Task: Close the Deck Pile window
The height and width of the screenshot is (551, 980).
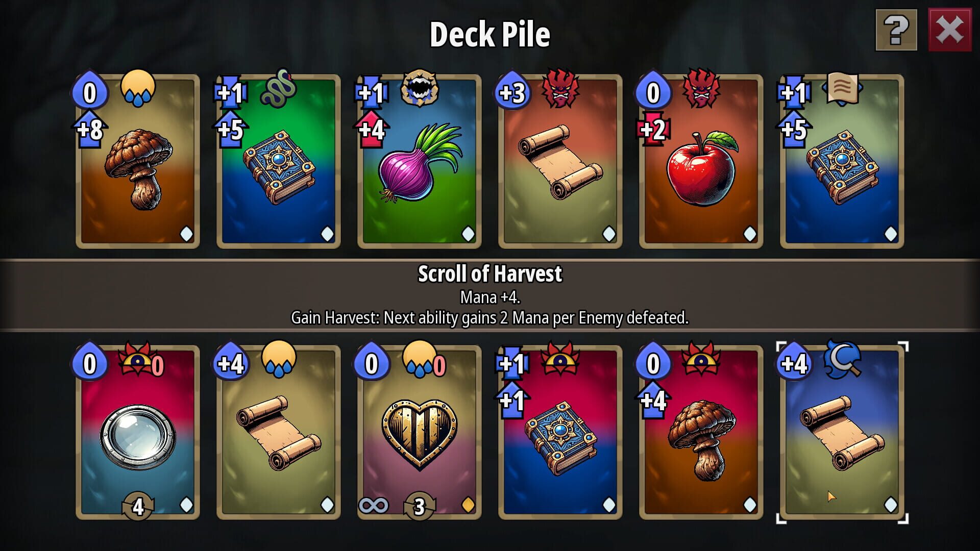Action: pos(949,30)
